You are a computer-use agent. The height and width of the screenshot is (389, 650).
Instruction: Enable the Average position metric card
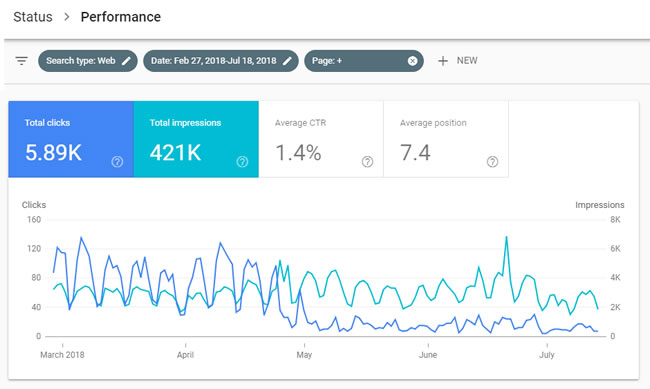pyautogui.click(x=446, y=139)
